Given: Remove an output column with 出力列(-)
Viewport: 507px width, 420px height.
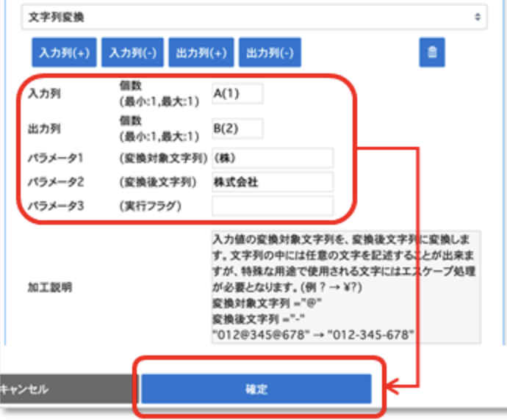Looking at the screenshot, I should point(270,53).
